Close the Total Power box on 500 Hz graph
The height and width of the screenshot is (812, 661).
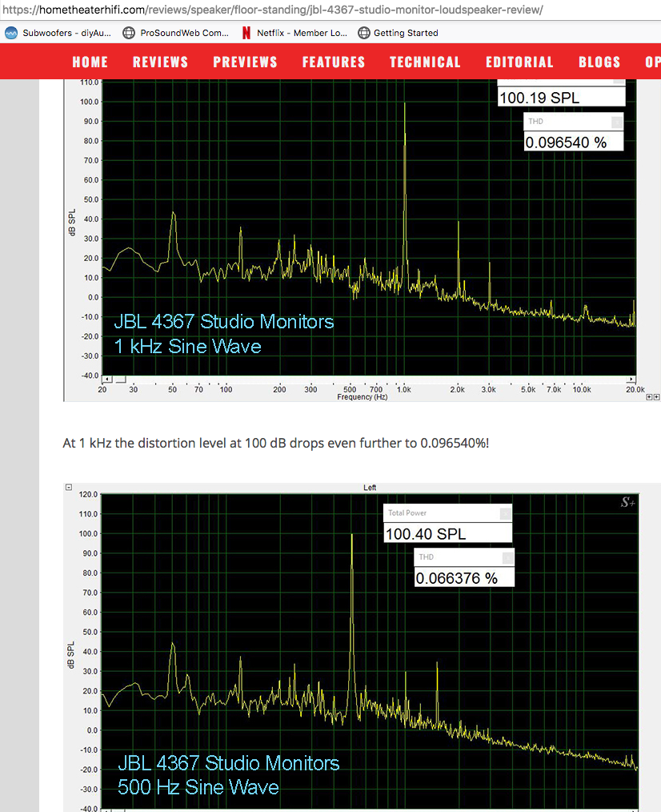(x=505, y=513)
